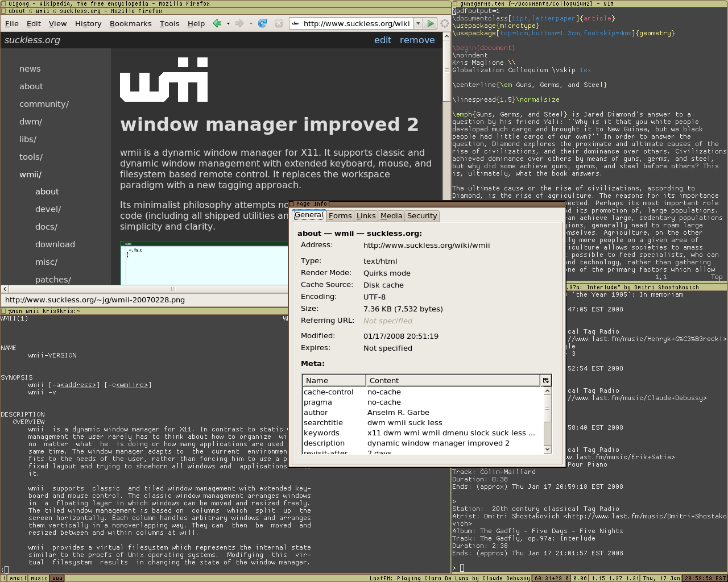Open the 'misc/' sub-link under wmii
Screen dimensions: 728x582
pos(47,262)
